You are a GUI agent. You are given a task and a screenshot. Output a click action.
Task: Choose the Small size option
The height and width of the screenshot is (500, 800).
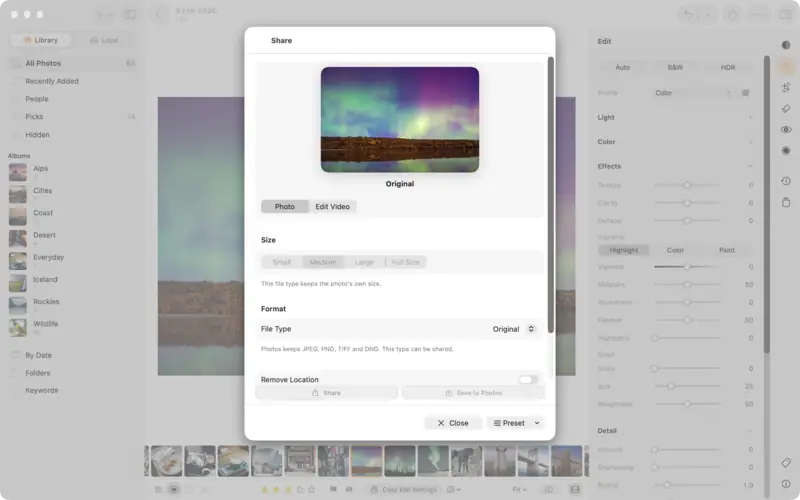tap(282, 262)
